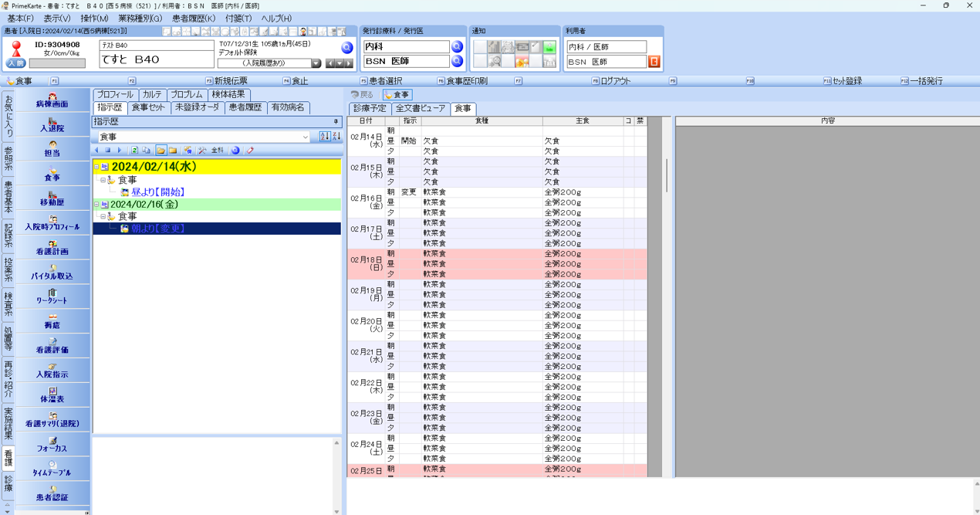
Task: Switch to the カルテ tab
Action: [x=152, y=95]
